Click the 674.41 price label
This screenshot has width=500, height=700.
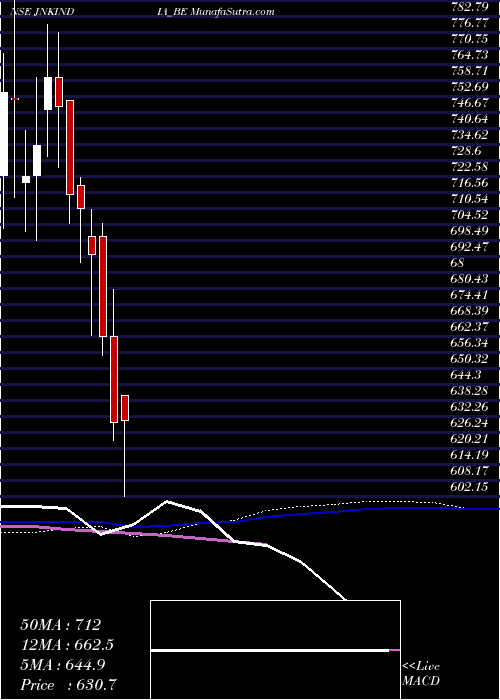click(470, 295)
